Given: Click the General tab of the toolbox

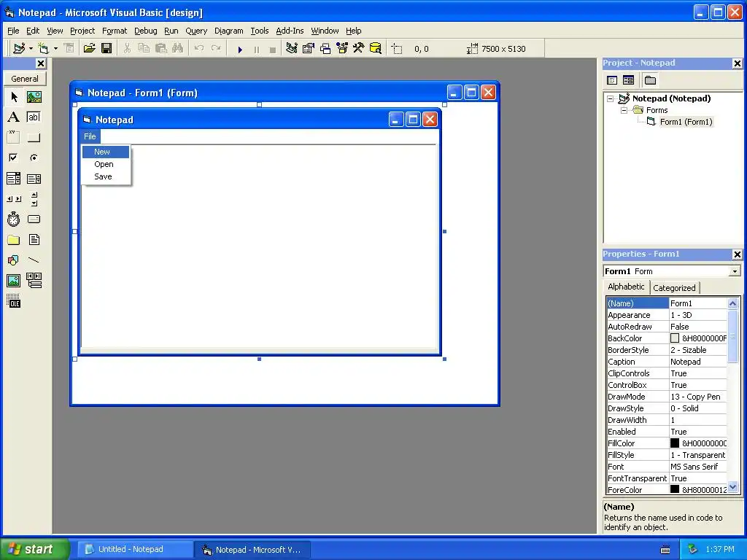Looking at the screenshot, I should click(25, 79).
